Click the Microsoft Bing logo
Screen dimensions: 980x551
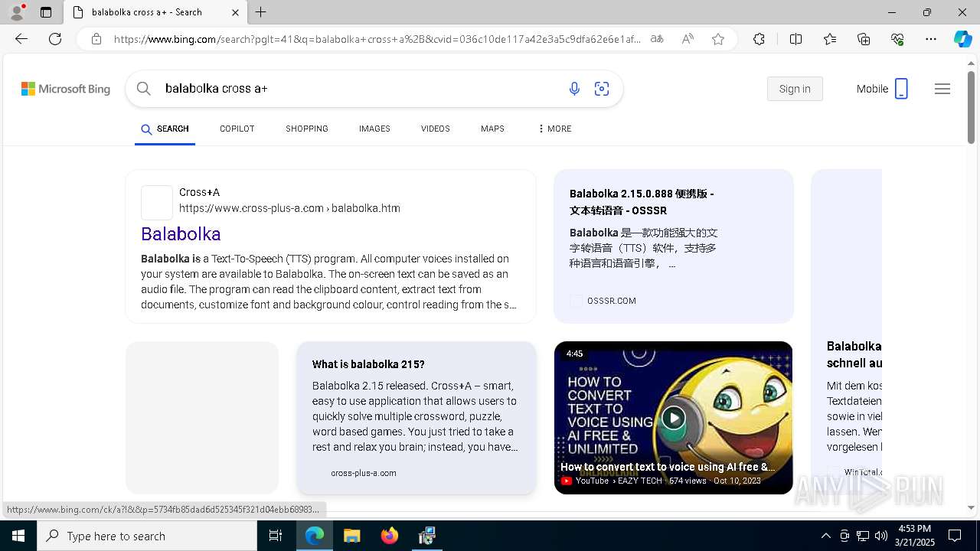(66, 89)
